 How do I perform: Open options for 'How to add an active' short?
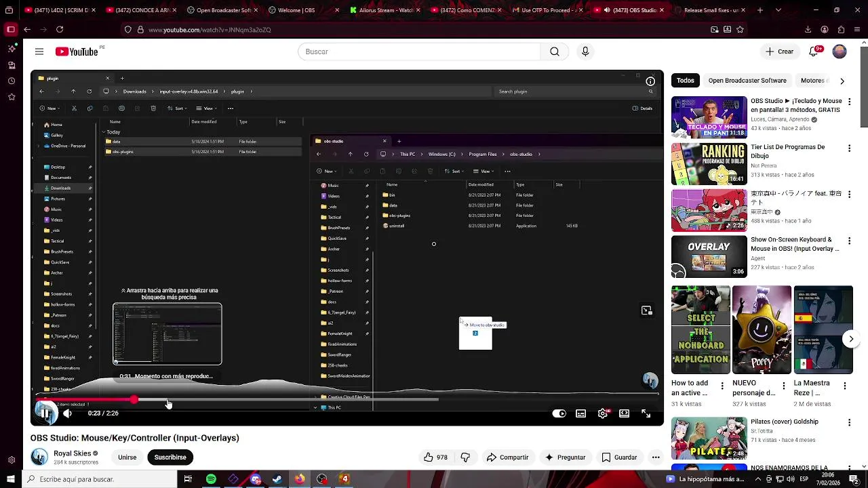tap(722, 386)
